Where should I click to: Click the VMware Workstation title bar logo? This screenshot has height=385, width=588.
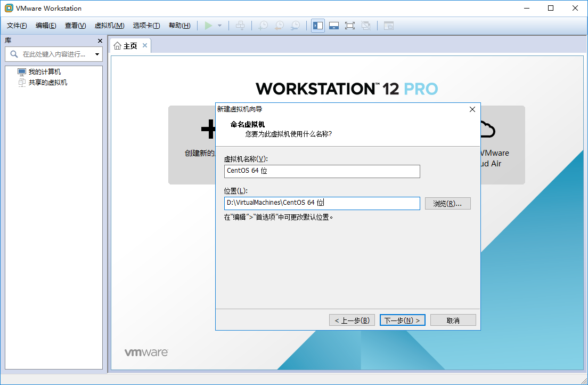coord(9,8)
